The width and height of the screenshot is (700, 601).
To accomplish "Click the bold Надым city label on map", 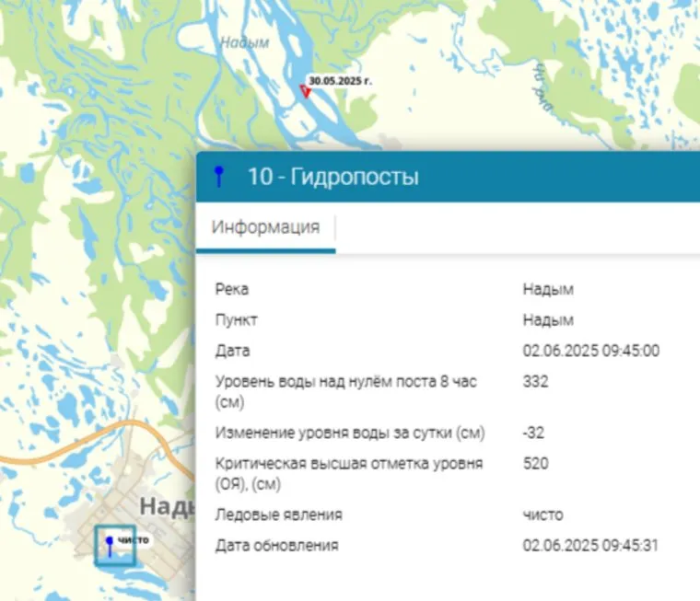I will coord(168,506).
